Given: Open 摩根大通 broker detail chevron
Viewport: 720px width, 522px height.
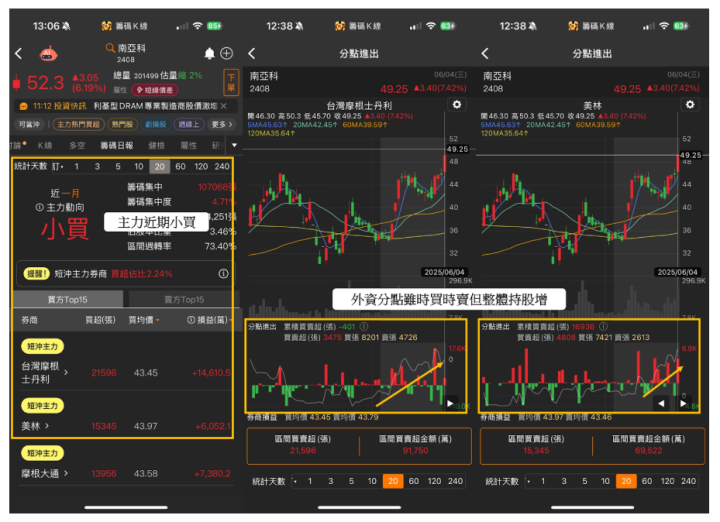Looking at the screenshot, I should (x=66, y=473).
